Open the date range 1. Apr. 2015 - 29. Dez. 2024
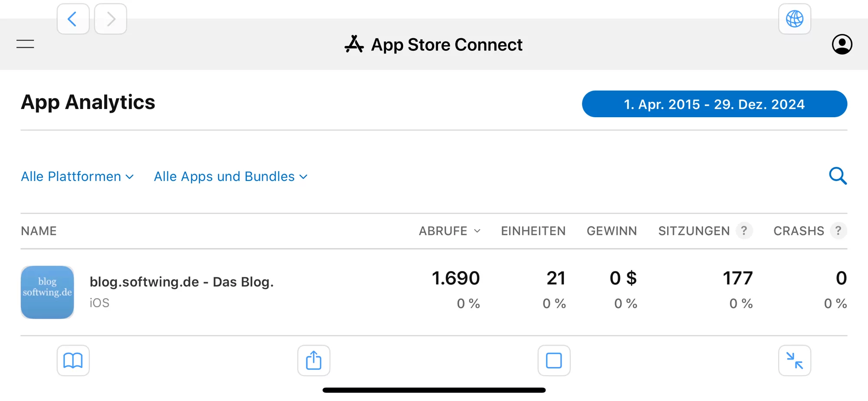Viewport: 868px width, 401px height. coord(714,104)
